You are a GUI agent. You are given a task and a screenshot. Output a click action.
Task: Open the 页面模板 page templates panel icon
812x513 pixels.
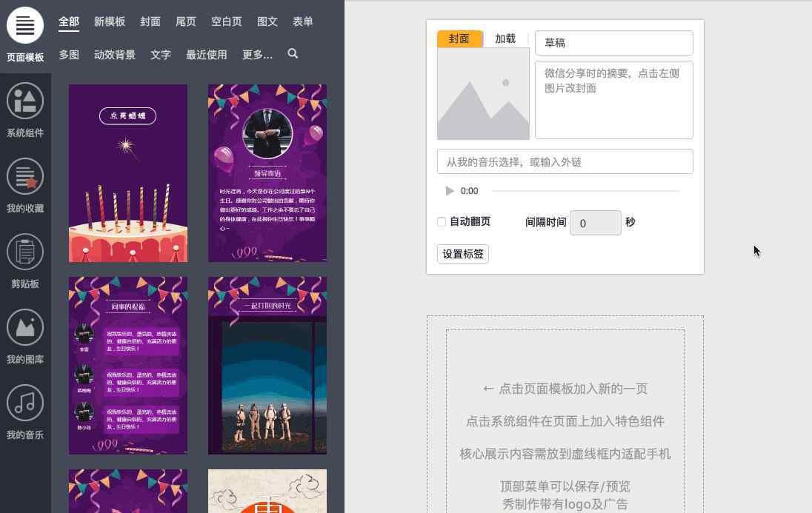[25, 25]
